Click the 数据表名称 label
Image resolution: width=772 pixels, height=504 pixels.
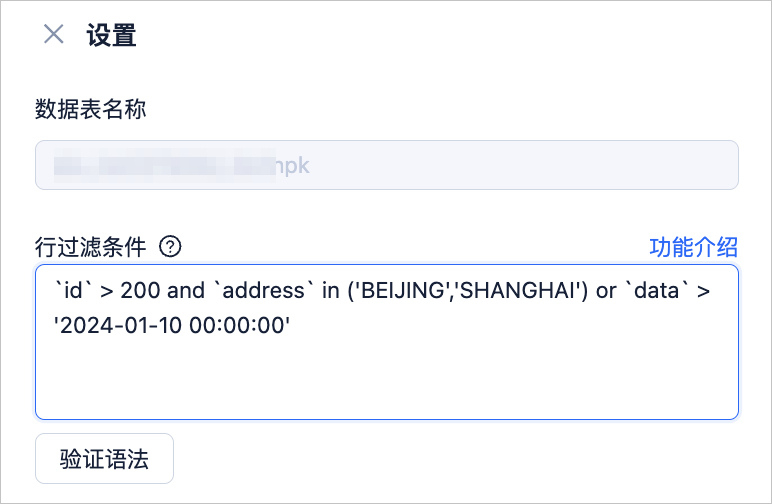[91, 109]
